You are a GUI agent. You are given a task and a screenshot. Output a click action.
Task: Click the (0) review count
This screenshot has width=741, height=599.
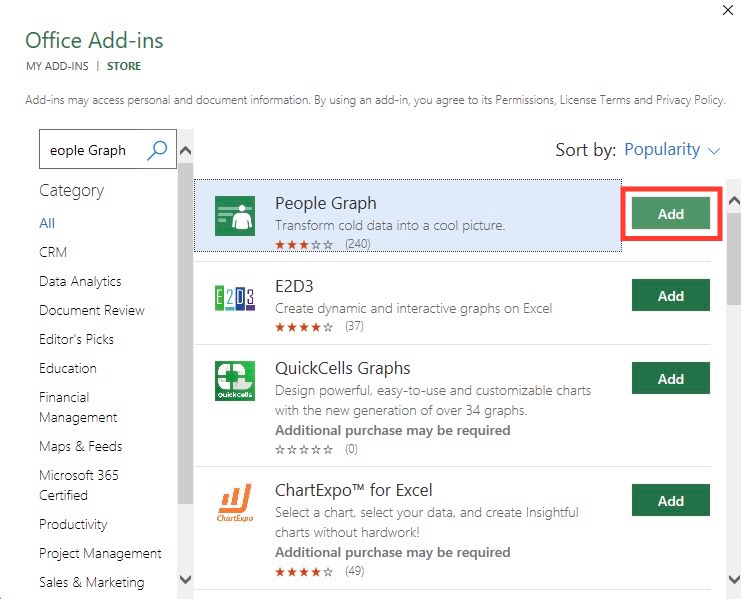(351, 448)
